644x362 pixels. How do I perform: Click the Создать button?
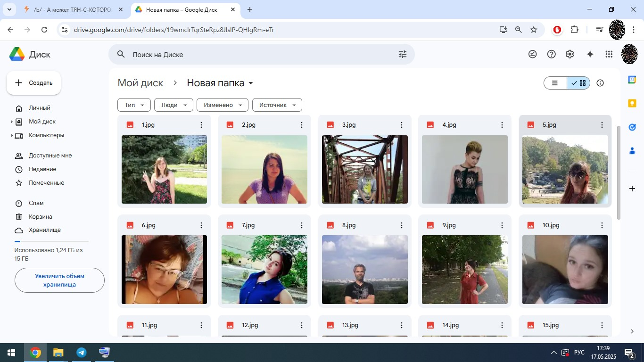click(33, 83)
